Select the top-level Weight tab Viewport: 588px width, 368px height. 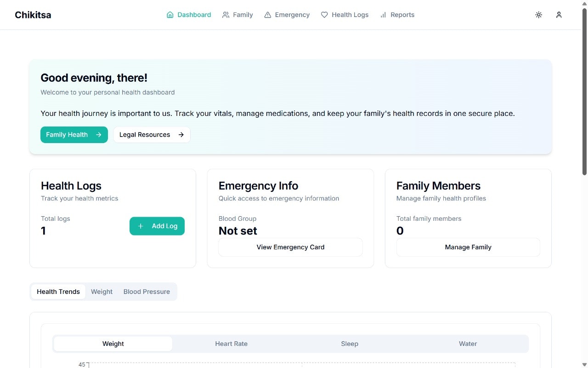(102, 292)
